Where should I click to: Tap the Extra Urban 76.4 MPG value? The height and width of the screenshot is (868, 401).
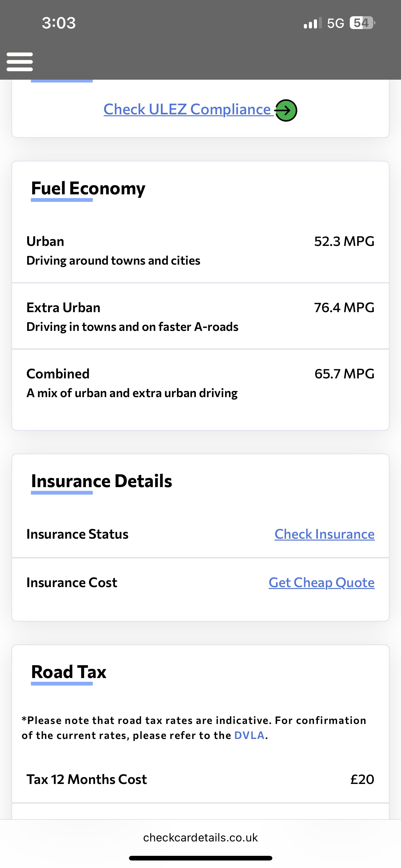point(344,308)
